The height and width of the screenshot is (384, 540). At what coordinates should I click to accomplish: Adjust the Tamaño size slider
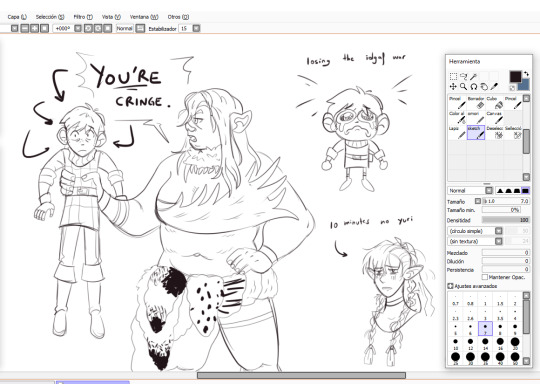tap(506, 201)
